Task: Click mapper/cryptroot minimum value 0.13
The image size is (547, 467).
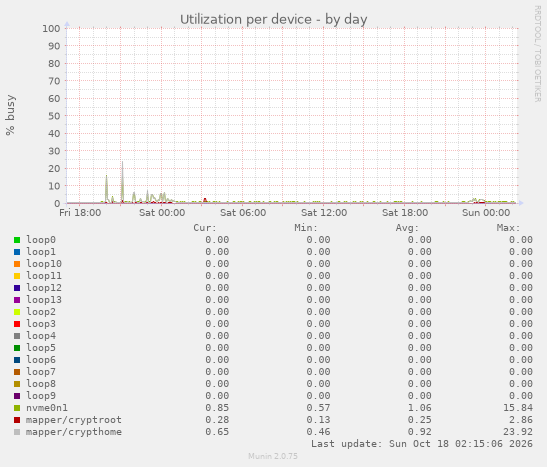Action: 318,420
